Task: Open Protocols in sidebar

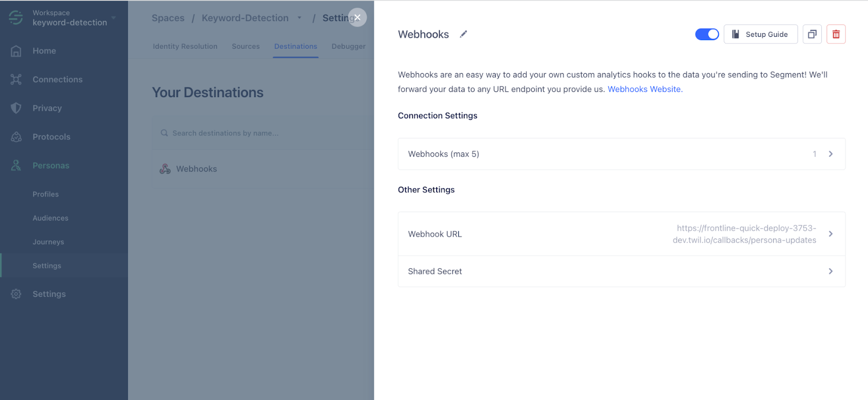Action: point(52,137)
